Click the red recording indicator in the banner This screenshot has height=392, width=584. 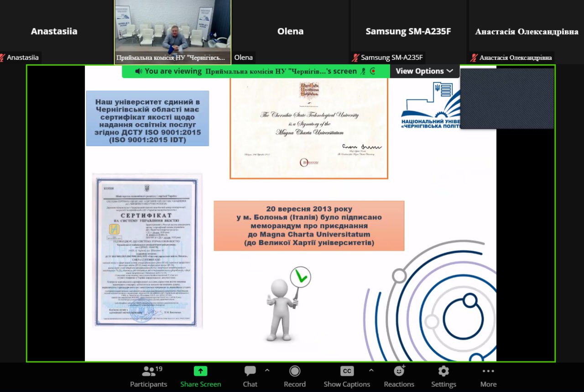pos(373,71)
